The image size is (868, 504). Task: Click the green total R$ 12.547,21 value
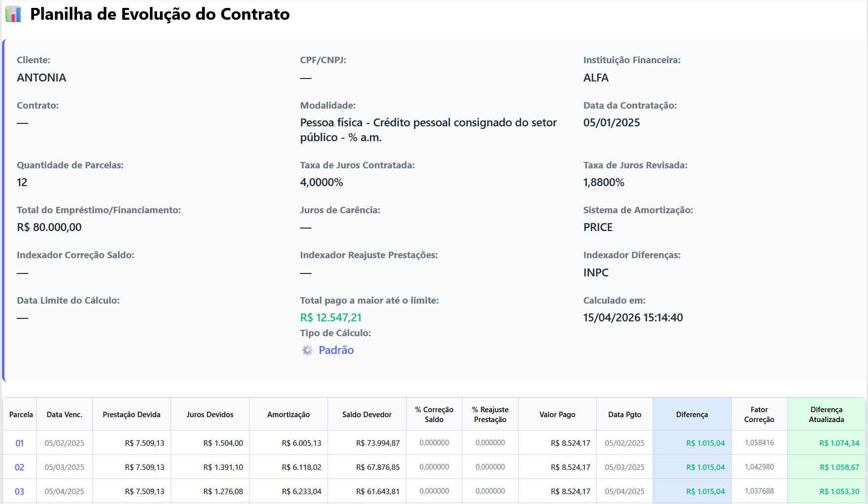pyautogui.click(x=331, y=318)
